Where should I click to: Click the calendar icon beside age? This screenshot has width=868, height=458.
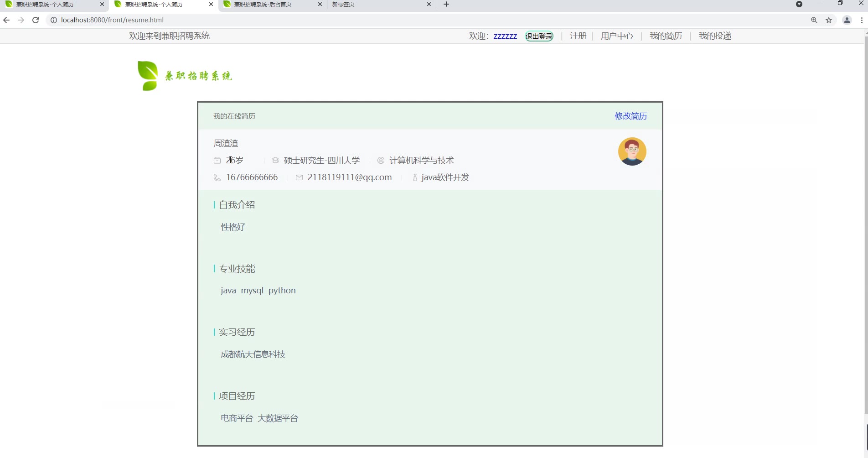coord(217,161)
